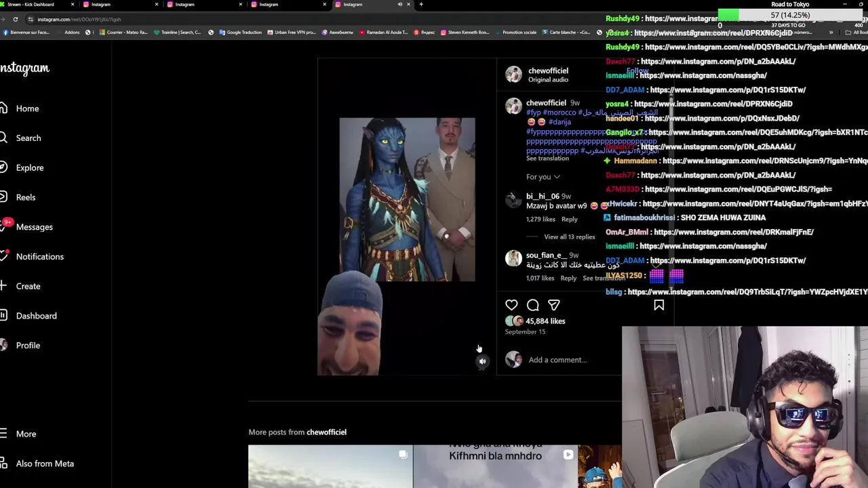Click chewofficiel avatar in post header
The image size is (868, 488).
tap(513, 75)
